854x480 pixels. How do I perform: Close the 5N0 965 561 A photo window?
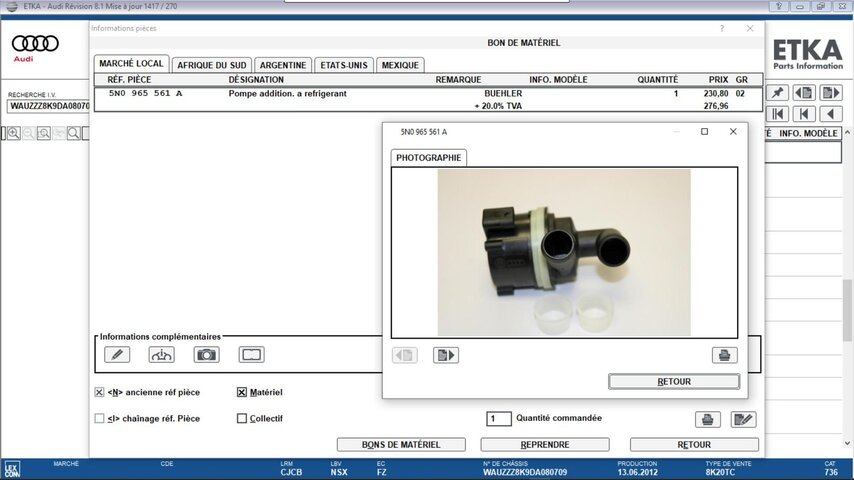[733, 131]
